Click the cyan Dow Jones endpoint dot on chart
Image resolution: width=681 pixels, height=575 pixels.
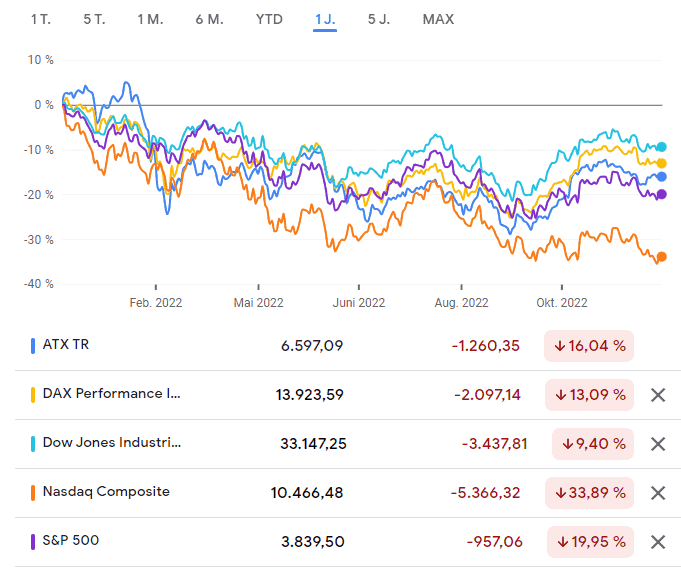click(661, 147)
